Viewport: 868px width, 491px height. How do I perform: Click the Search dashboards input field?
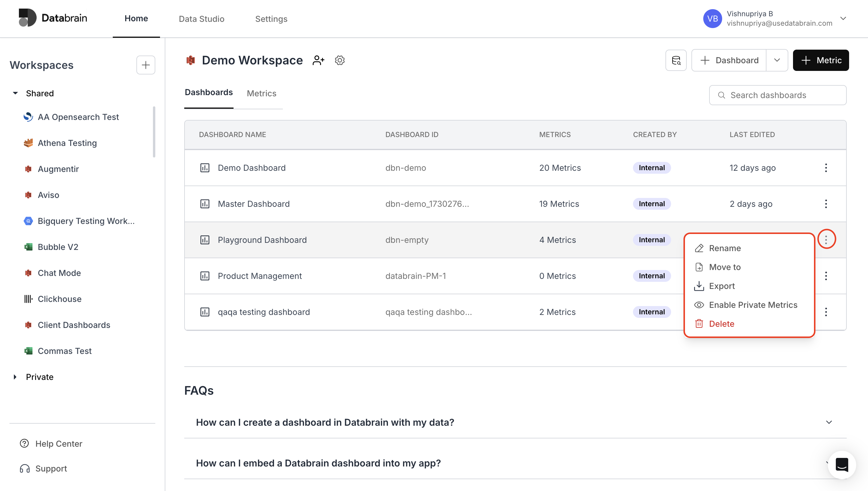[x=777, y=95]
